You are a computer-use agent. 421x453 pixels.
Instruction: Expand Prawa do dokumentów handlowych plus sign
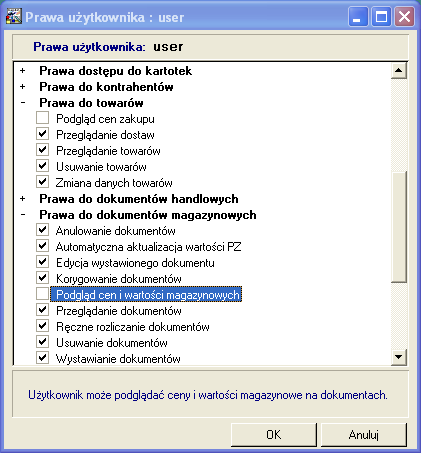point(22,199)
